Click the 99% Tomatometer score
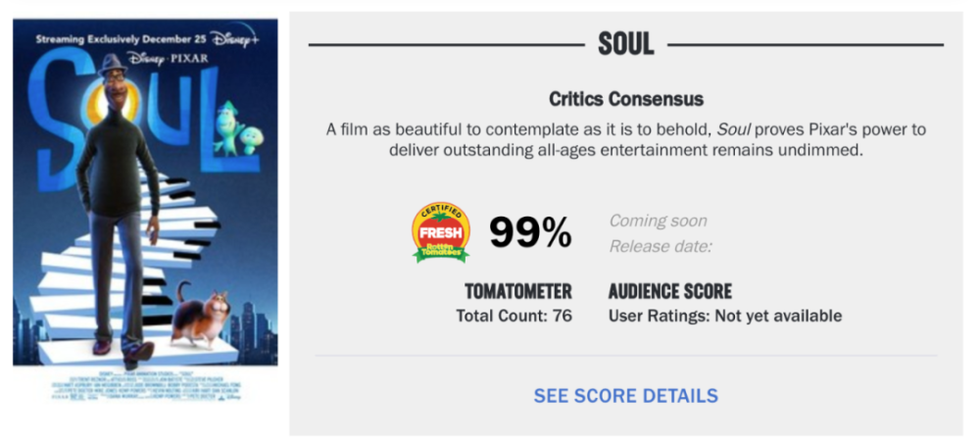980x447 pixels. pyautogui.click(x=530, y=232)
